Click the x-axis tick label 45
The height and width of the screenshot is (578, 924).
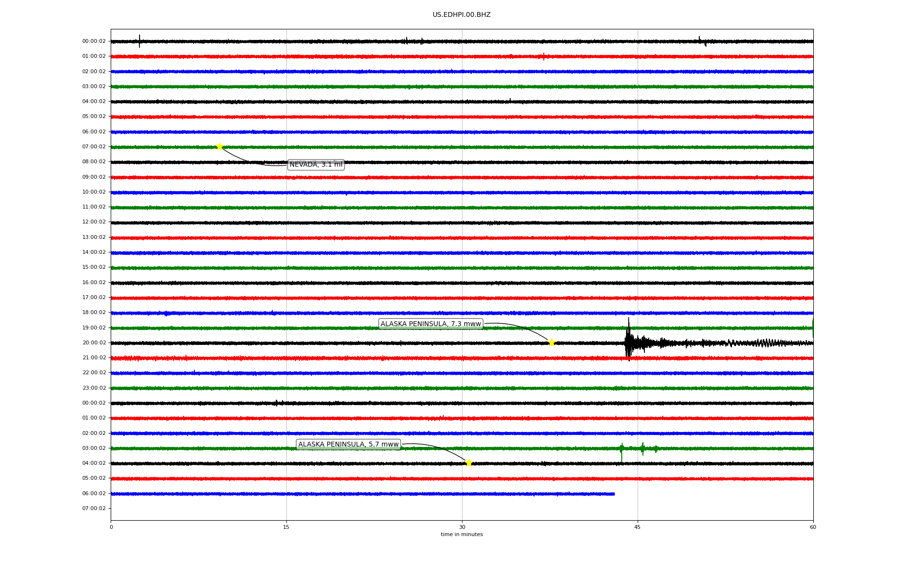(638, 527)
